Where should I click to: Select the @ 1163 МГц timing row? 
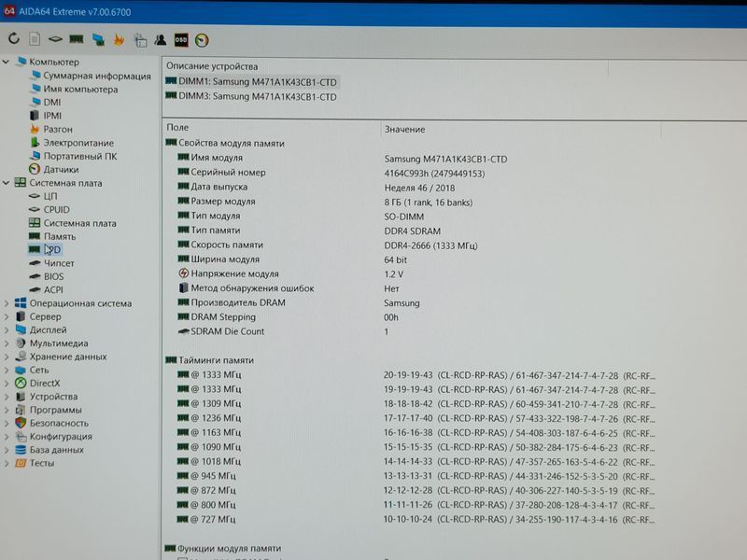tap(410, 433)
